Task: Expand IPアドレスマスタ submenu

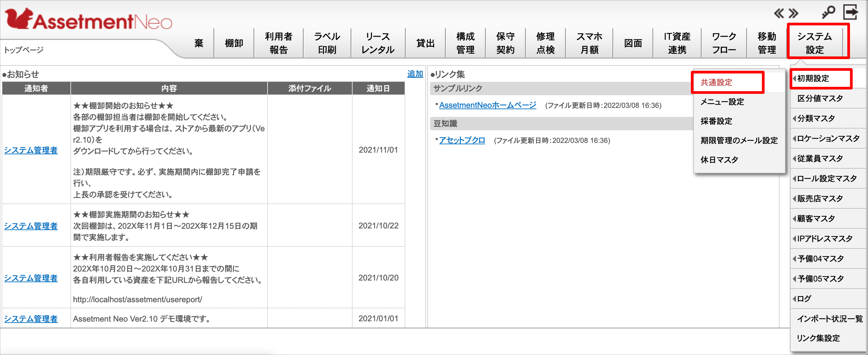Action: (x=828, y=238)
